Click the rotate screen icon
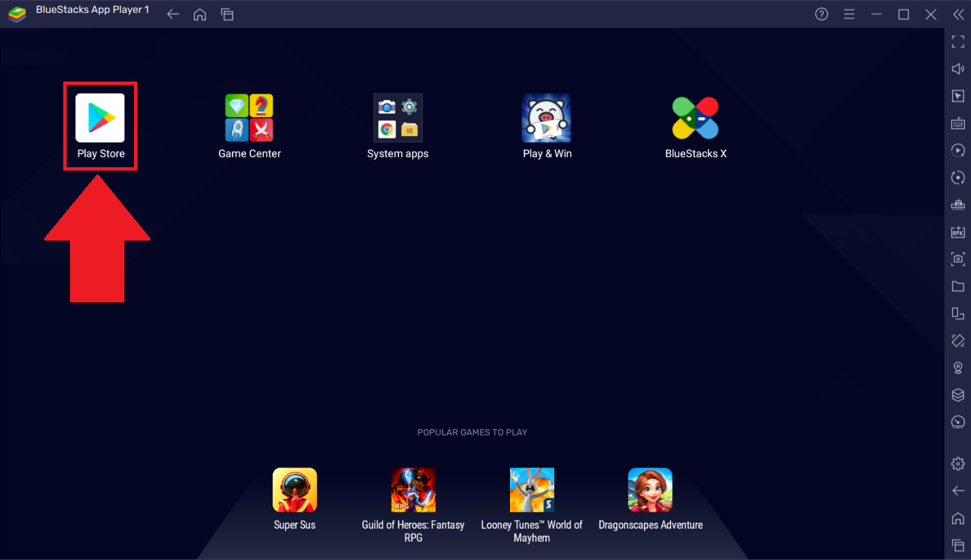 click(957, 313)
